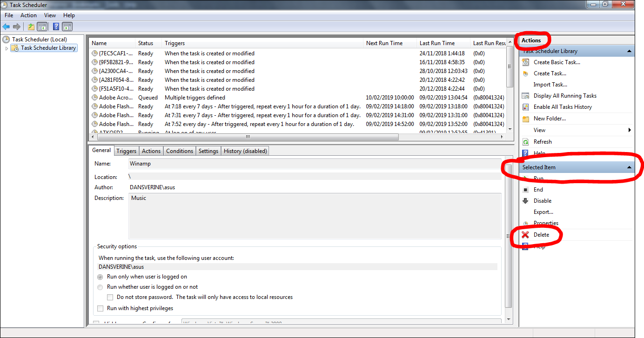Collapse the Selected Item actions section
The width and height of the screenshot is (644, 338).
629,167
